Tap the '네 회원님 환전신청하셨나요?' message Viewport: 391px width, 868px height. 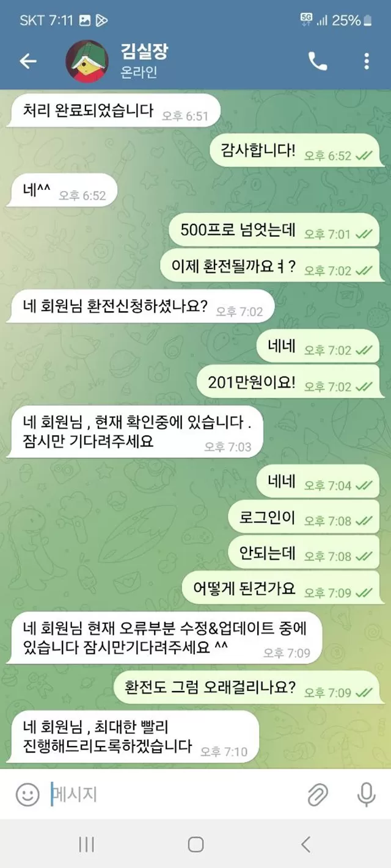(x=140, y=307)
